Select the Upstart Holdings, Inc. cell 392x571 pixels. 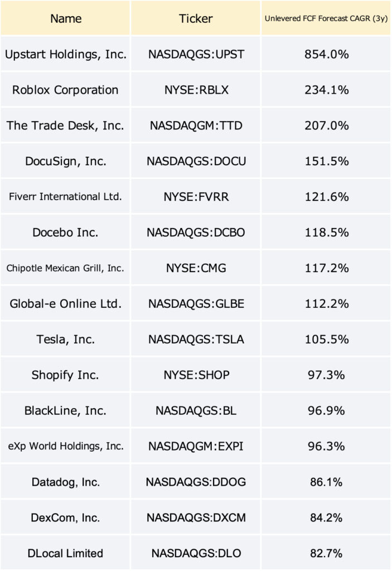65,54
